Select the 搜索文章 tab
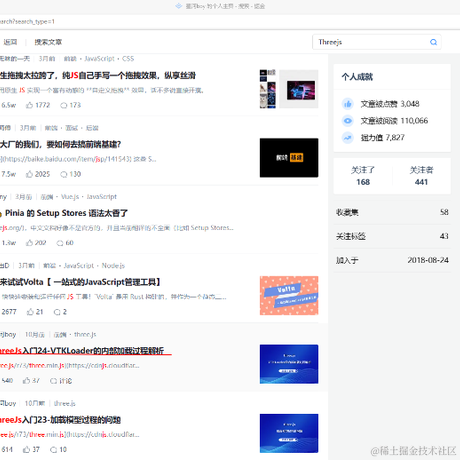460x460 pixels. (x=48, y=42)
